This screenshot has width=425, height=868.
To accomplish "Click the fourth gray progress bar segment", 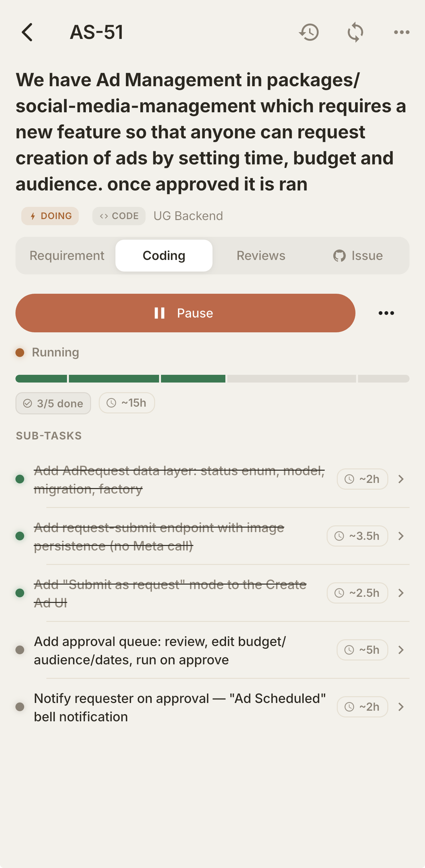I will coord(292,379).
